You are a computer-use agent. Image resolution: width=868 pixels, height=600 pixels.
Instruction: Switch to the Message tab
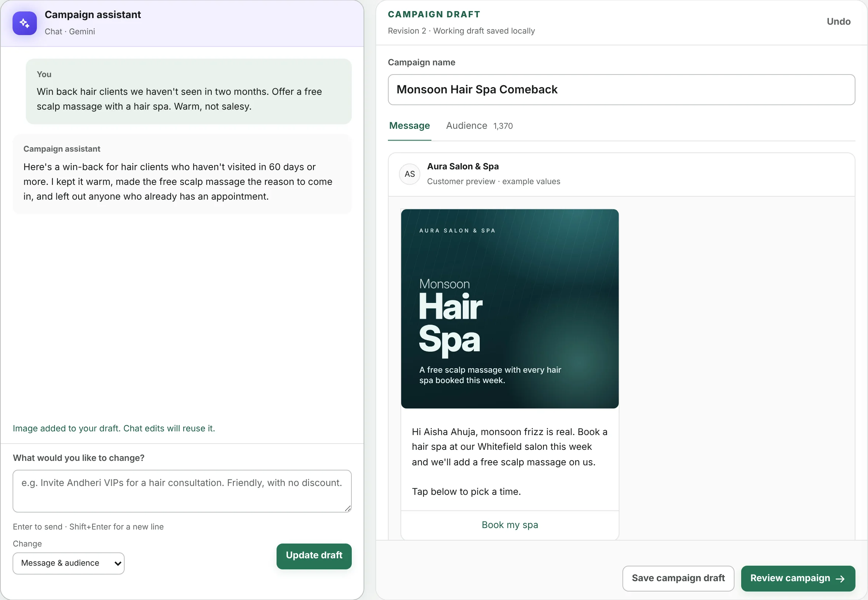409,125
